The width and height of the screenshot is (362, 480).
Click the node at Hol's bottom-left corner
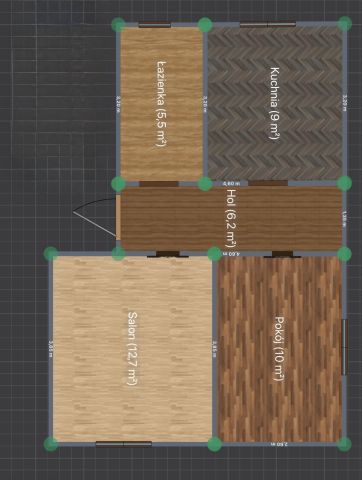point(118,254)
